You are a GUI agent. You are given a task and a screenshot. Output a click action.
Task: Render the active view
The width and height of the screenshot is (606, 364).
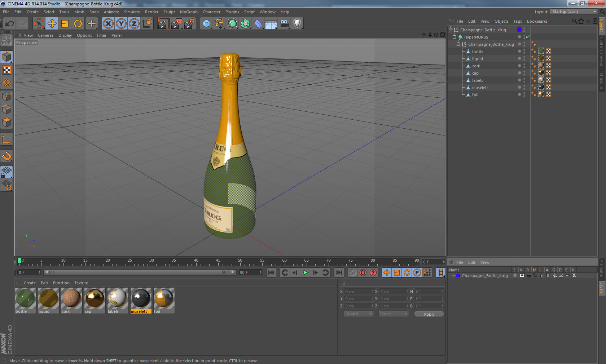pos(163,24)
